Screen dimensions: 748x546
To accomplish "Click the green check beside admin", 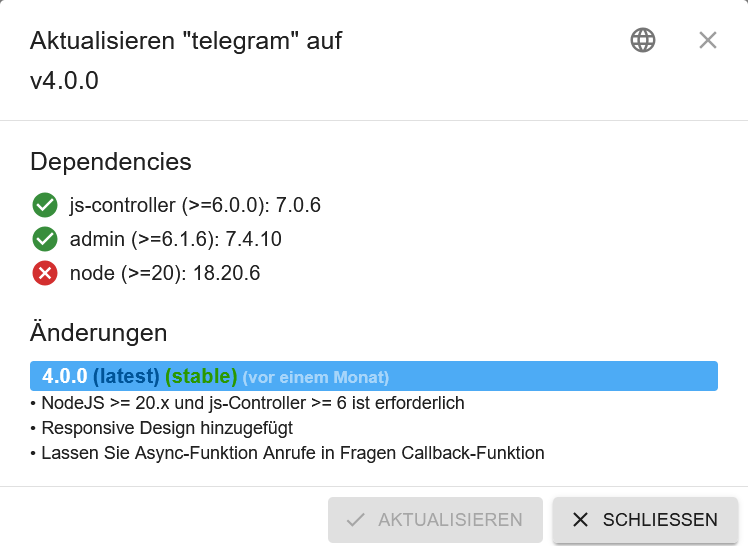I will [45, 239].
